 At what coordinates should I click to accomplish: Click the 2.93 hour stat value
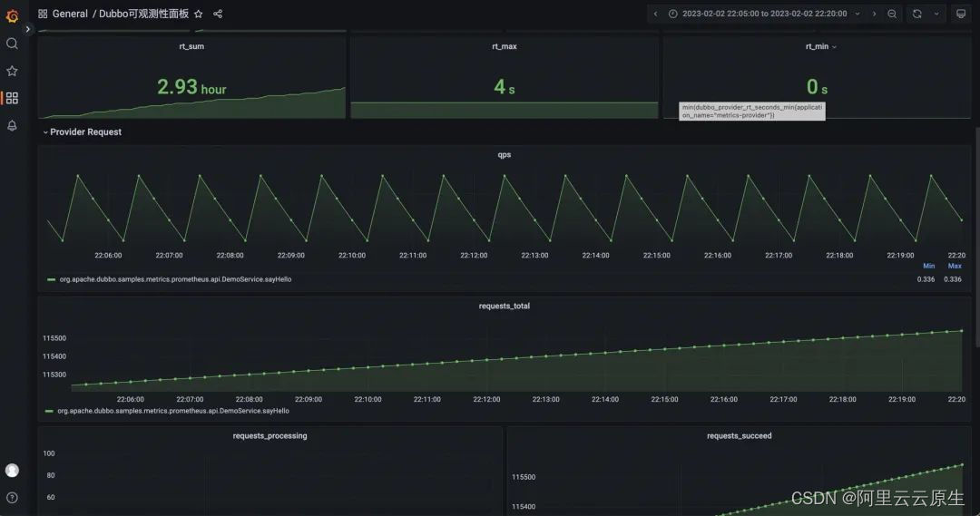(x=191, y=87)
